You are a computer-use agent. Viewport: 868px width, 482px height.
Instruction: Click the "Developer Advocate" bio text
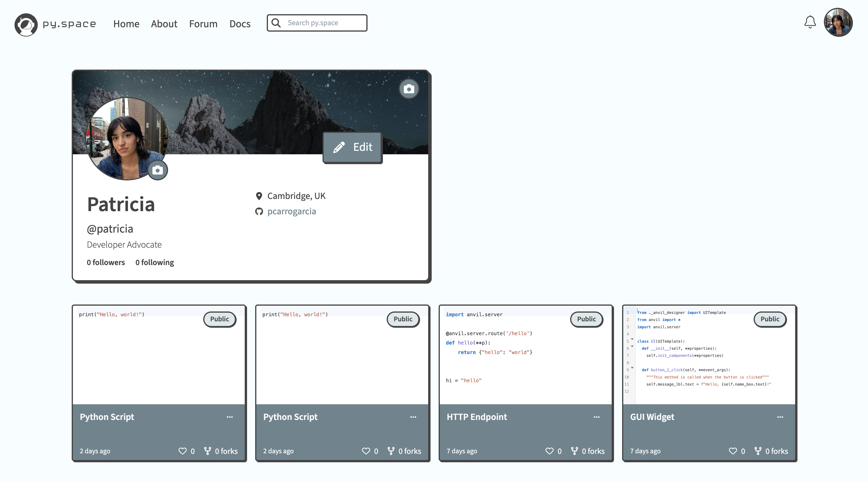(124, 245)
